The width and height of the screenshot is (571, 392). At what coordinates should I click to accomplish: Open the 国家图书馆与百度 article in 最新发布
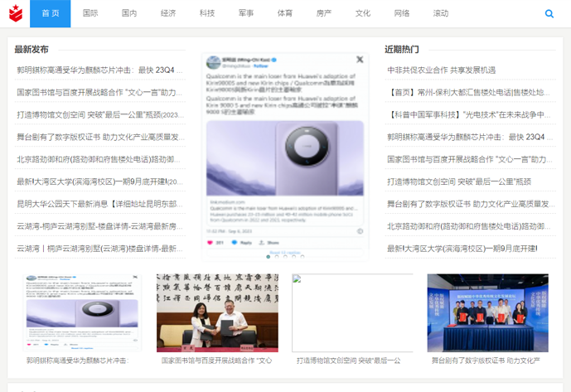[100, 92]
